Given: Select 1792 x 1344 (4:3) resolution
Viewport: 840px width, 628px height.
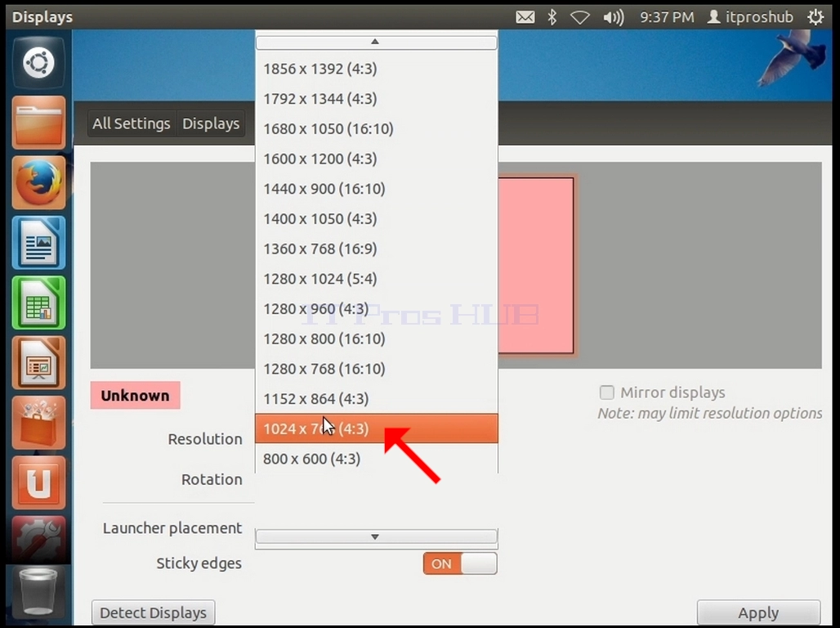Looking at the screenshot, I should click(x=377, y=99).
